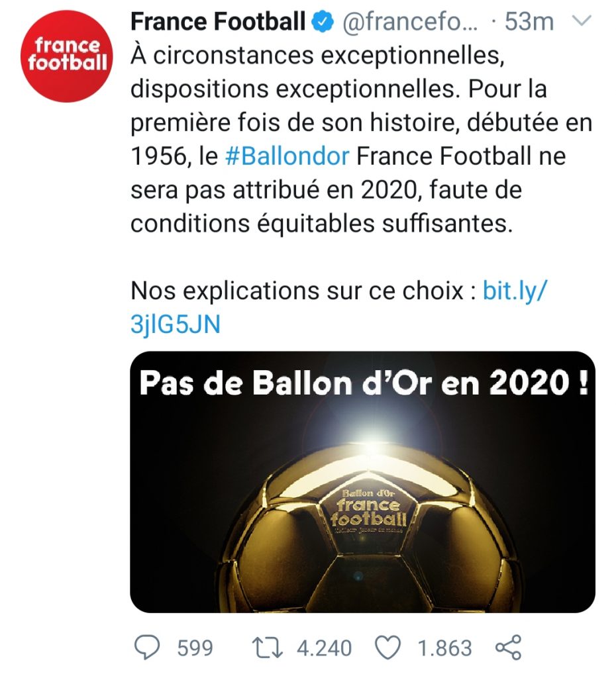Share the tweet using the share icon
The height and width of the screenshot is (678, 616).
pyautogui.click(x=508, y=647)
